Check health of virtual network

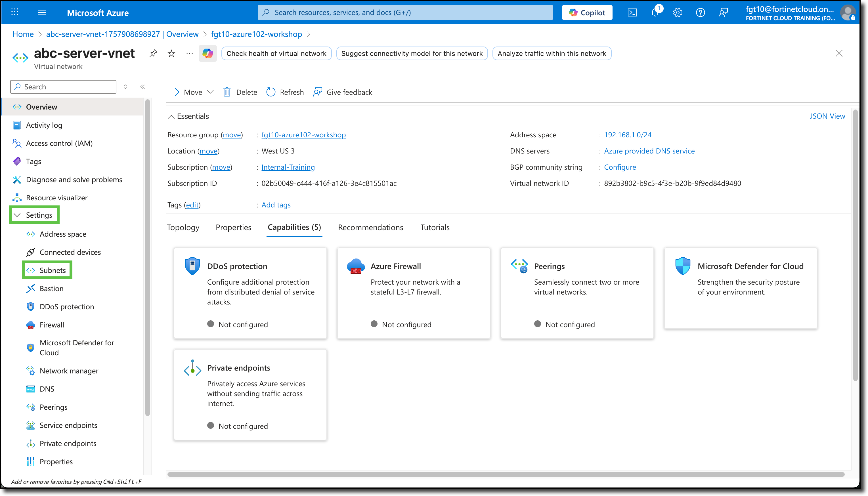click(276, 53)
